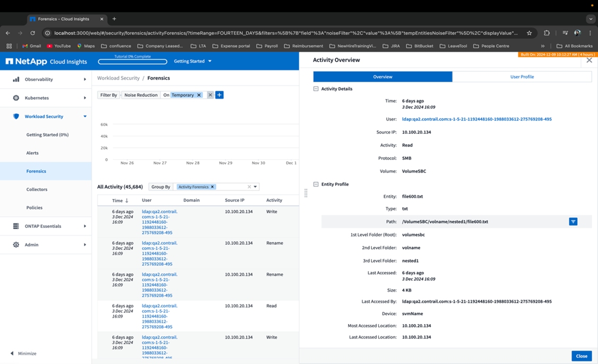Click the filter icon beside the Path value
This screenshot has width=598, height=364.
[573, 221]
